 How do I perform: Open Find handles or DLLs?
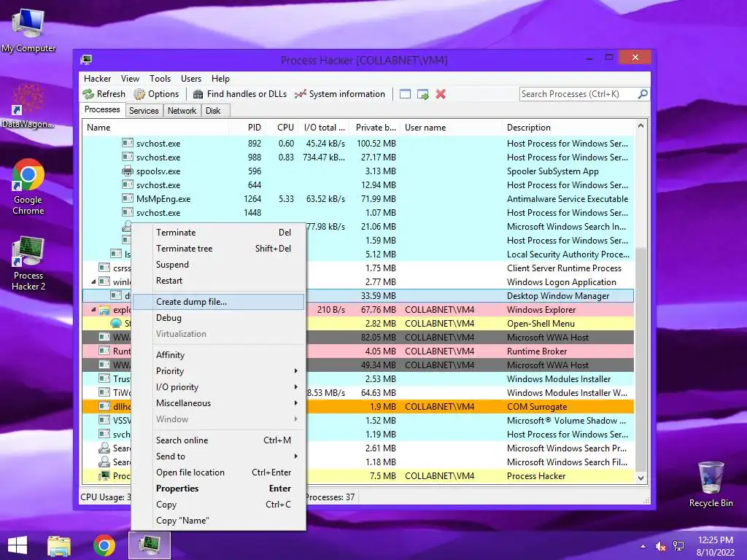[239, 94]
